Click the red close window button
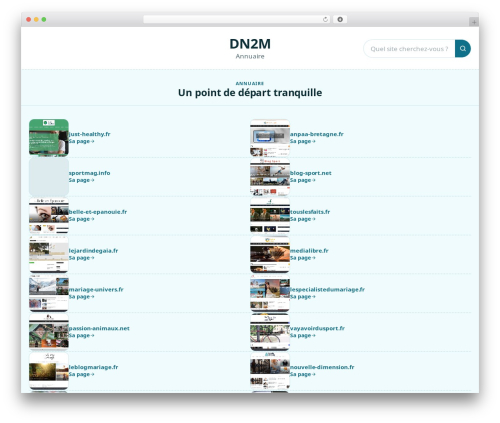This screenshot has height=423, width=500. pos(29,20)
